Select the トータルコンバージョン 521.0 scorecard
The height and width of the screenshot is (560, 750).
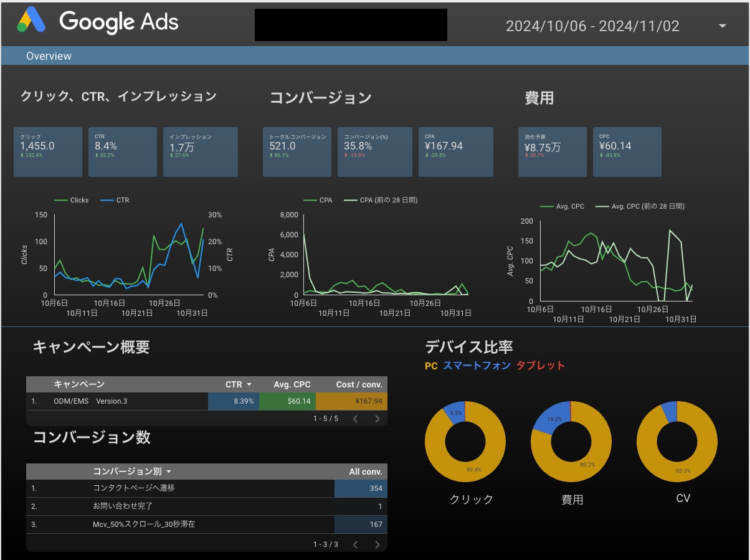click(x=297, y=152)
